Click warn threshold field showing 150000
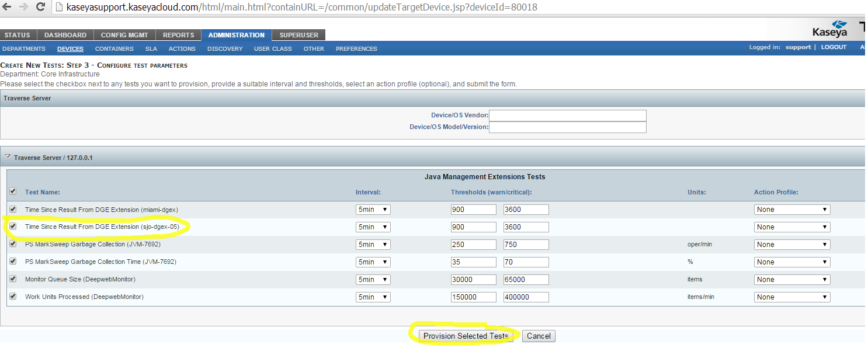The height and width of the screenshot is (348, 868). click(x=474, y=297)
